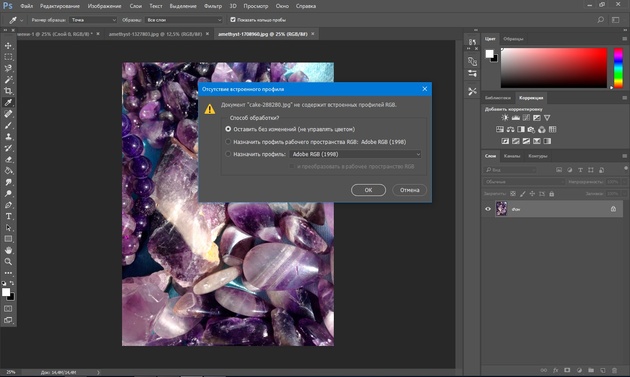Choose 'Назначить профиль рабочего пространства RGB' option

click(228, 142)
